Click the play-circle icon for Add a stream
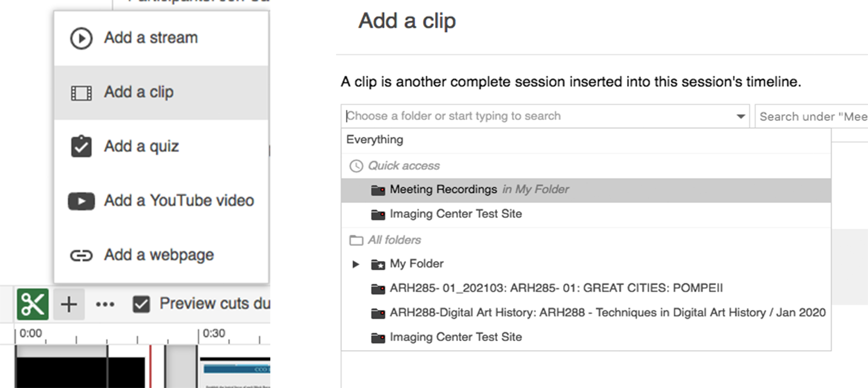Screen dimensions: 868x388 tap(81, 39)
